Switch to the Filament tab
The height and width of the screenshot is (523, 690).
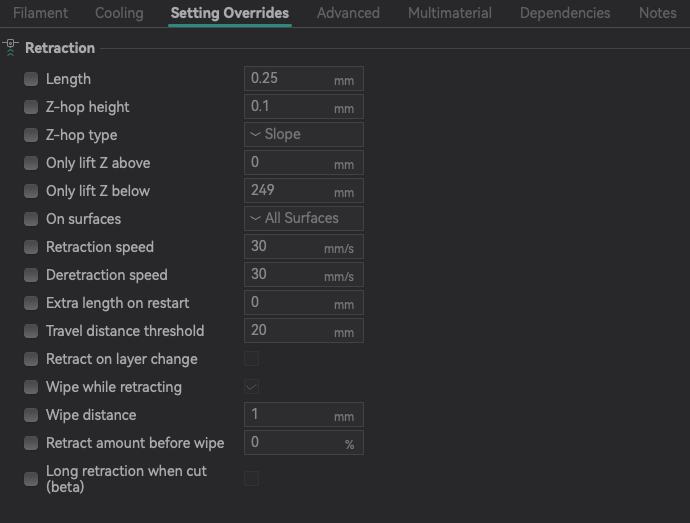(x=40, y=13)
